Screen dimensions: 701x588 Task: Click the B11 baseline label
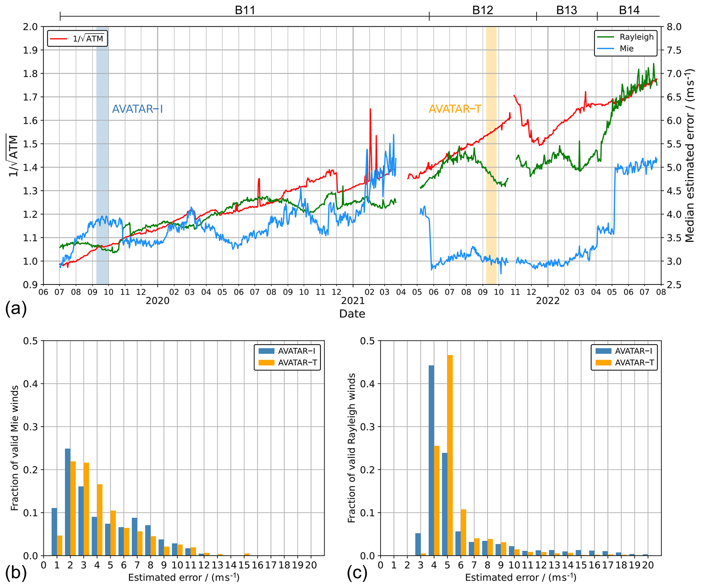245,11
